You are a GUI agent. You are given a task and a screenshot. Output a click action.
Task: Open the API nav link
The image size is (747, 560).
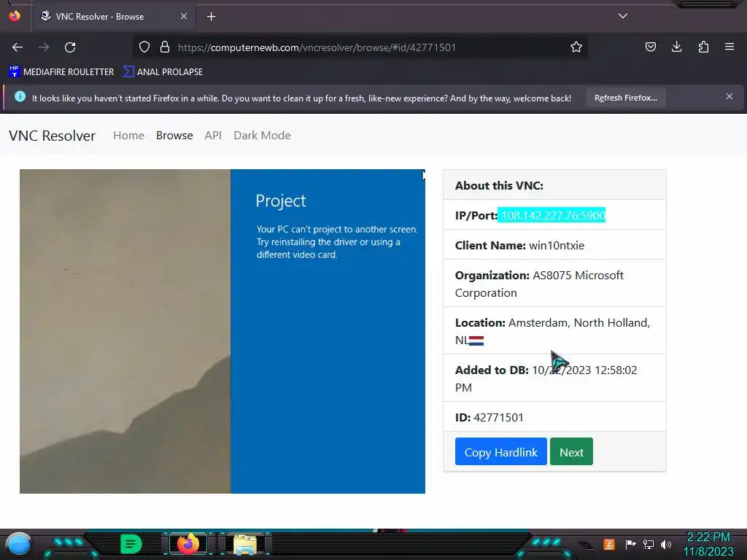(x=213, y=135)
